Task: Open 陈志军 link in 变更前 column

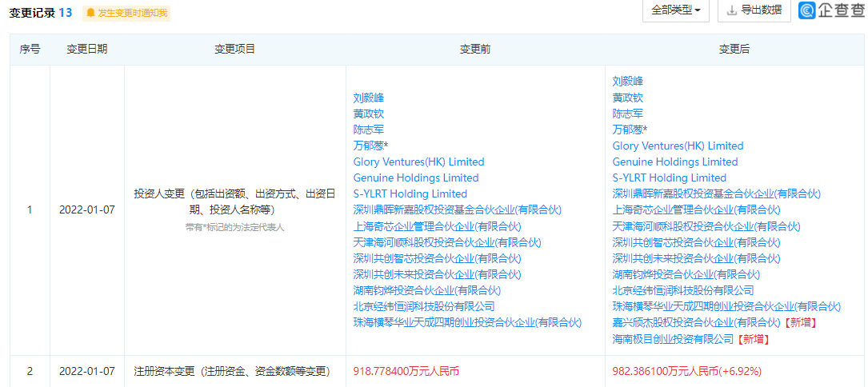Action: pyautogui.click(x=369, y=130)
